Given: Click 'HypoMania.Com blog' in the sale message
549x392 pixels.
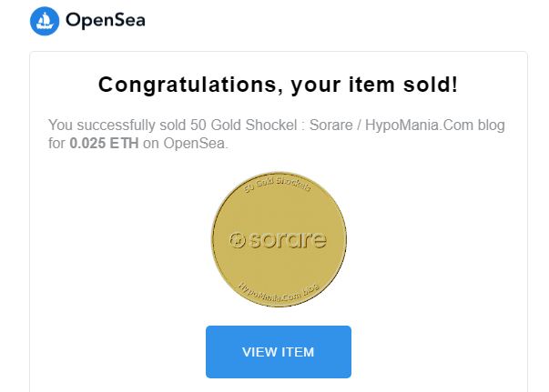Looking at the screenshot, I should (x=413, y=124).
